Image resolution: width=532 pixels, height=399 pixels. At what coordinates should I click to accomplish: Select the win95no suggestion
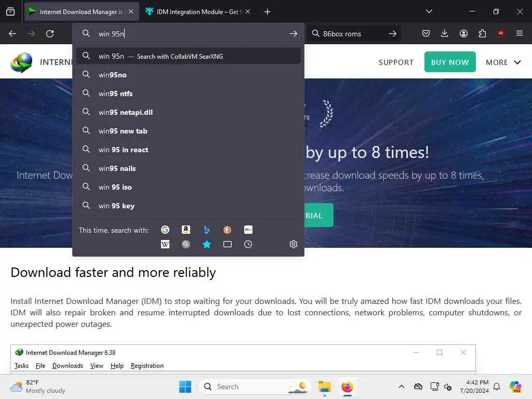tap(188, 75)
